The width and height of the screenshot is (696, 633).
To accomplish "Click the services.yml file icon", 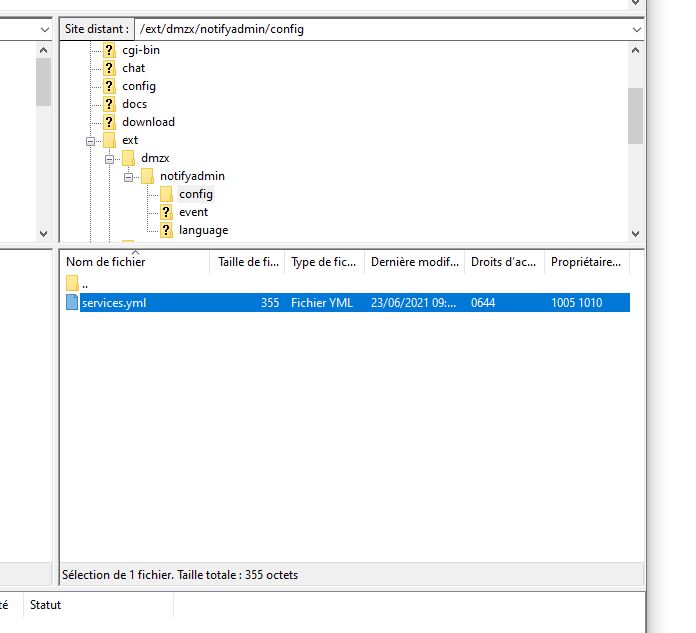I will [72, 302].
